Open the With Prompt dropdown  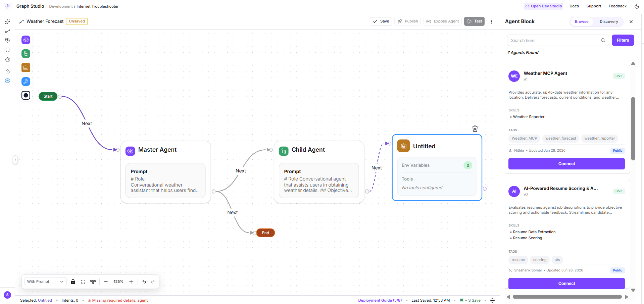45,282
